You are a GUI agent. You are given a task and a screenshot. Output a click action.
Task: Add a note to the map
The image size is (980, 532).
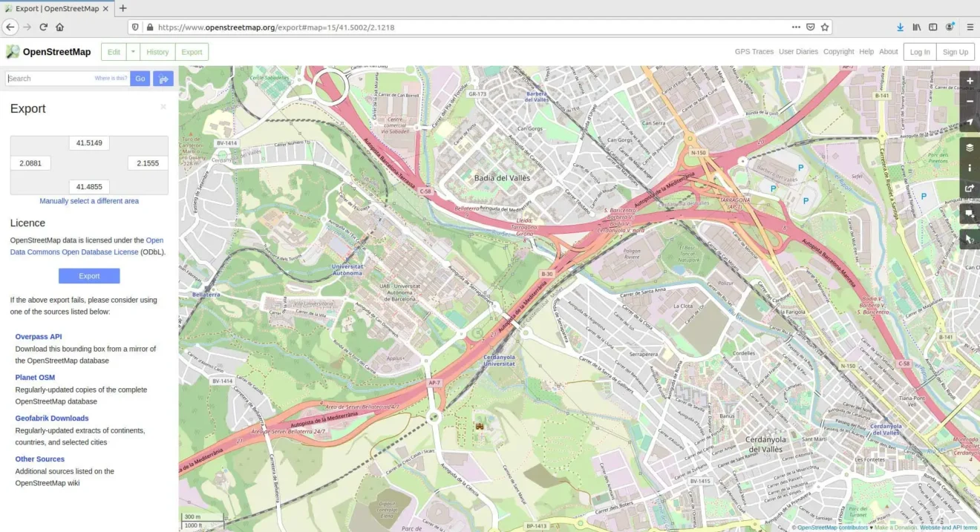coord(970,214)
